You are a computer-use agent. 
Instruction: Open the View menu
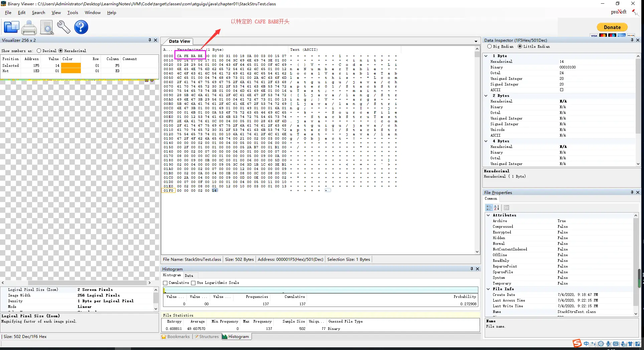coord(56,12)
